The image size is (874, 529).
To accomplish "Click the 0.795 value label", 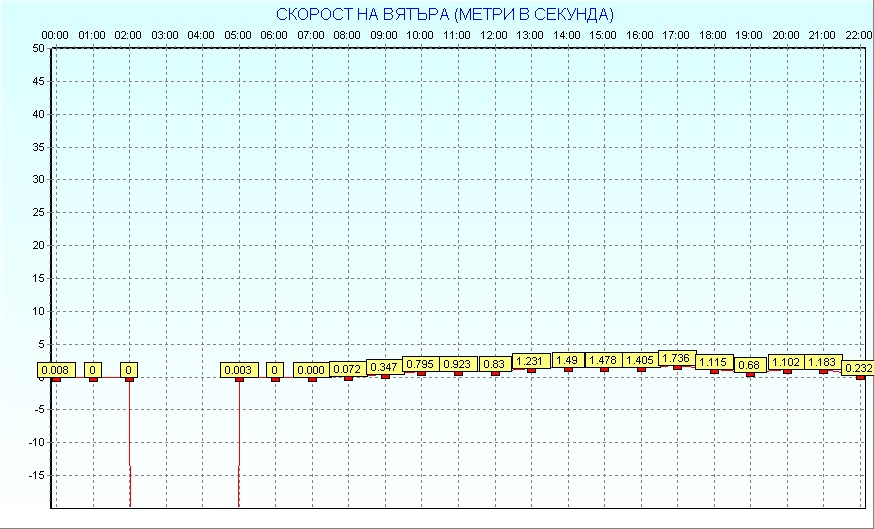I will click(421, 364).
